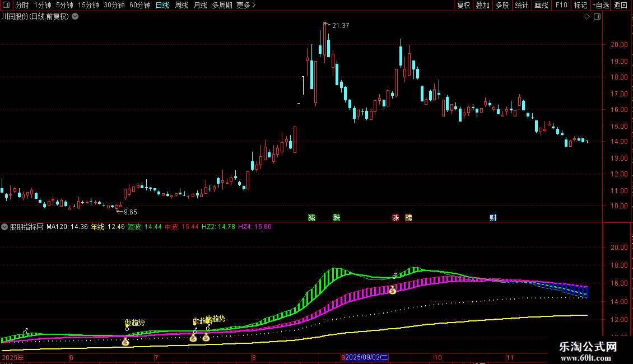Click the 中波: 15.44 label
This screenshot has height=364, width=633.
(x=181, y=227)
